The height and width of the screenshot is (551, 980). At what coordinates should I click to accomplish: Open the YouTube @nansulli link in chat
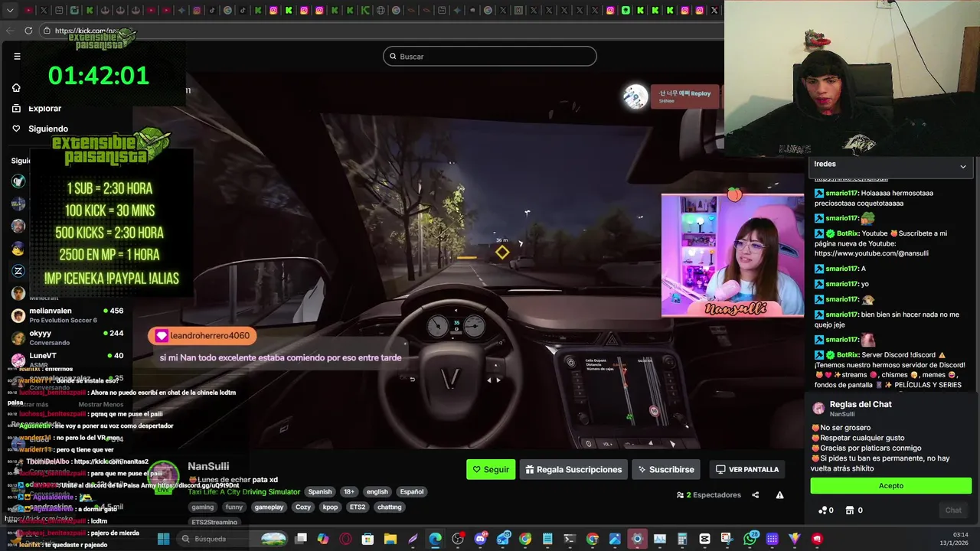871,253
